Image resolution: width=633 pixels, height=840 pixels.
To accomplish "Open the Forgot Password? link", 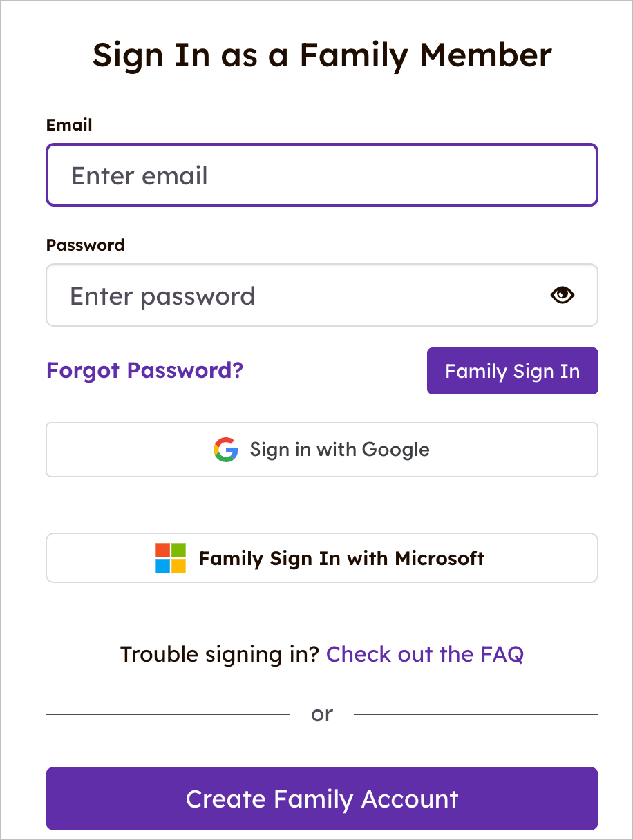I will tap(144, 370).
